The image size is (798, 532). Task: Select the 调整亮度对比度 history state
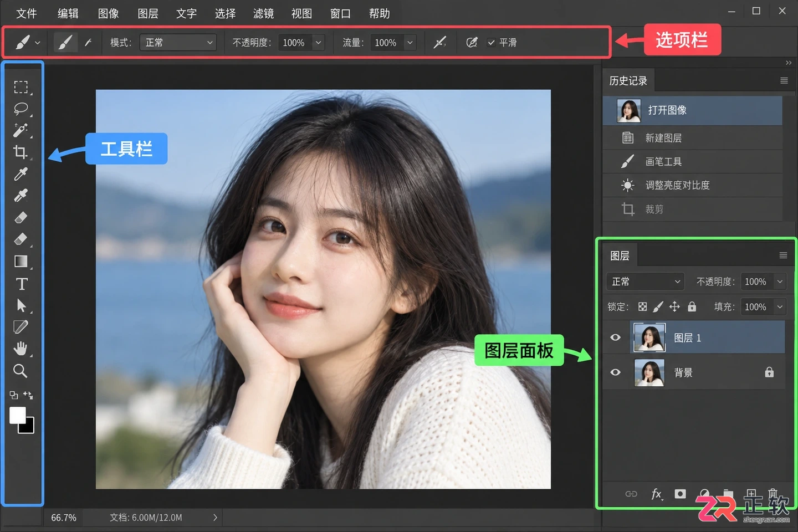pos(693,185)
